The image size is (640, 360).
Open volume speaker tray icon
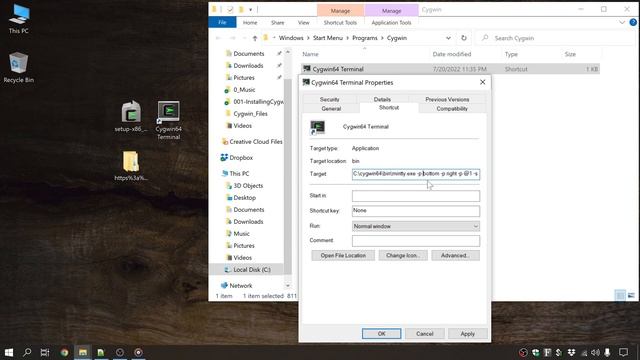pos(596,352)
